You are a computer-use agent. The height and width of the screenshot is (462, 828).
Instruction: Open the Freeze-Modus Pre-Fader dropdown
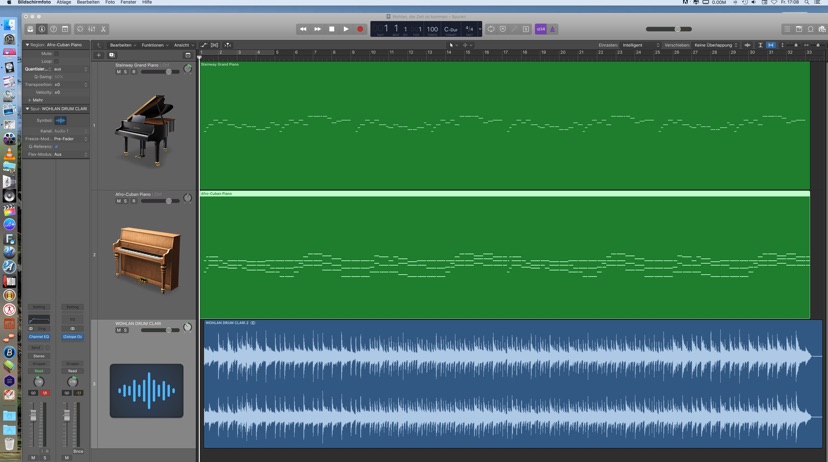click(x=71, y=139)
